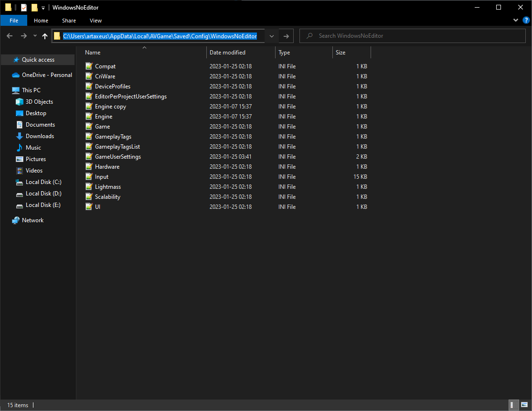Click the Search WindowsNoEditor field

412,36
